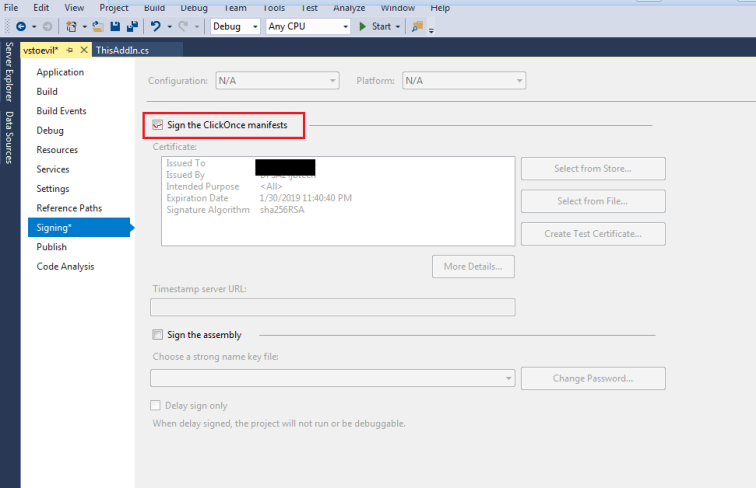
Task: Toggle Sign the assembly checkbox
Action: [x=158, y=334]
